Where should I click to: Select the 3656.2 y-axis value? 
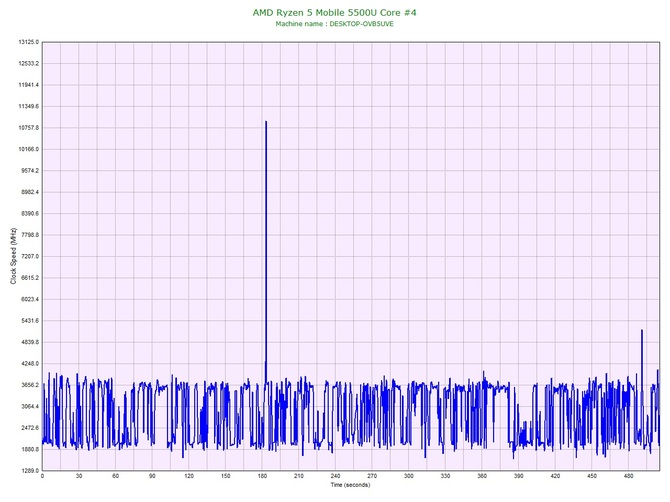29,385
